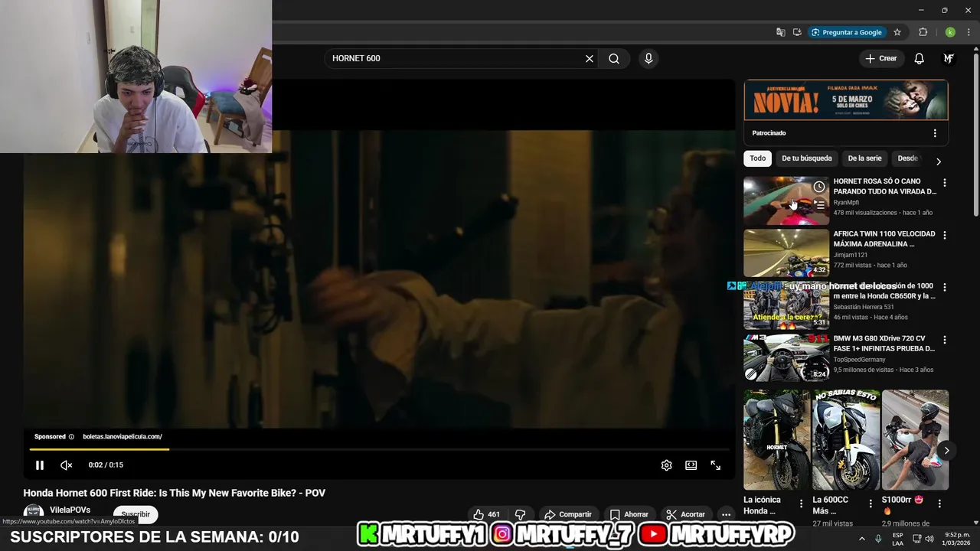
Task: Add HORNET ROSA video to Watch Later
Action: point(819,187)
